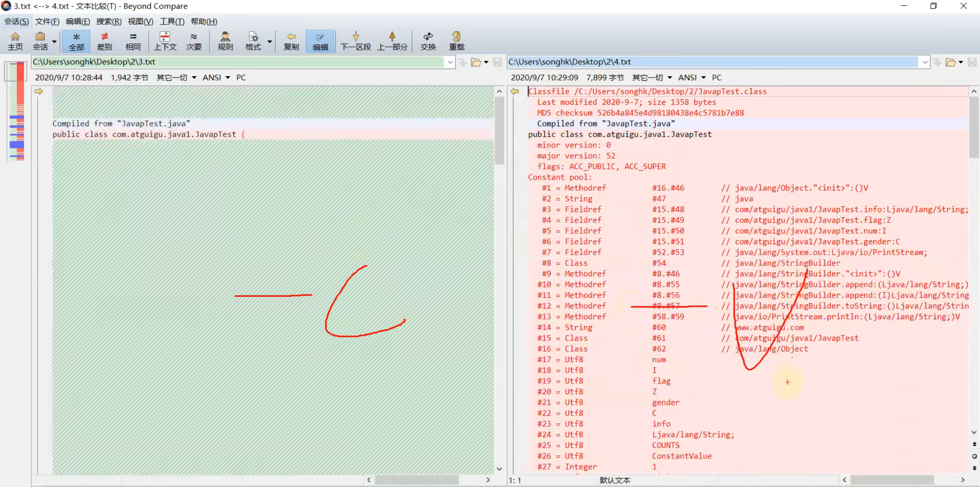Toggle Show Differences (差别) filter
Screen dimensions: 980x487
tap(104, 41)
